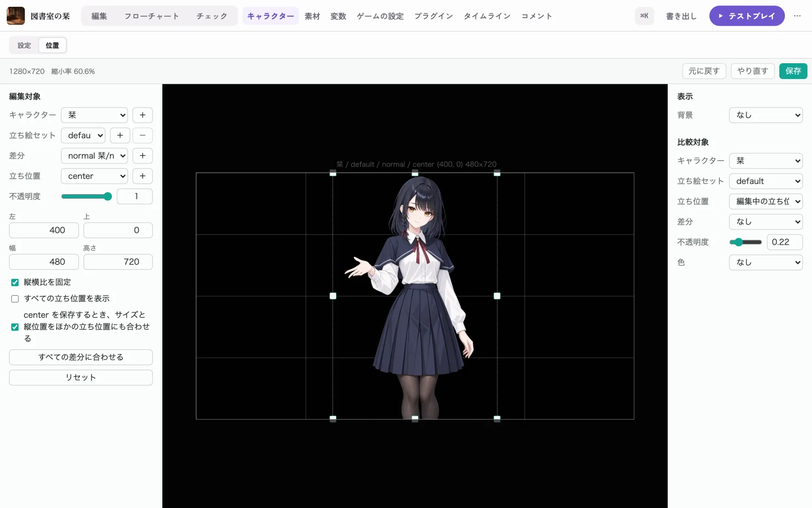Add a new character with plus button
Screen dimensions: 812x508
pos(143,115)
